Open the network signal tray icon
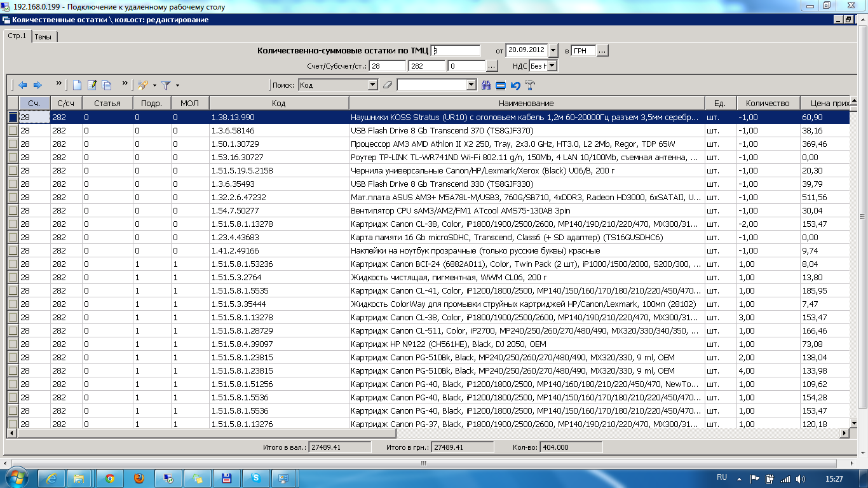Screen dimensions: 868x488 click(x=785, y=478)
